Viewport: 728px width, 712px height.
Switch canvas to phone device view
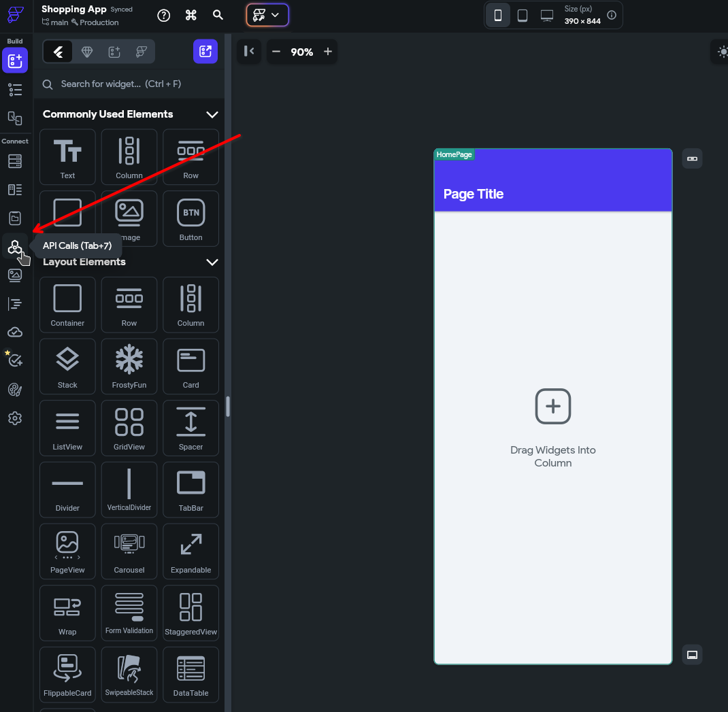[x=498, y=16]
